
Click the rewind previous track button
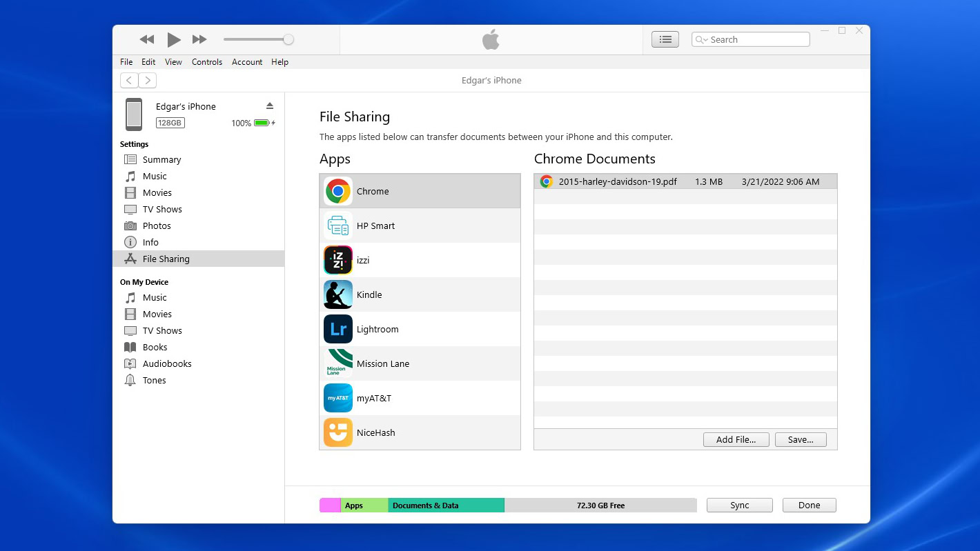[x=146, y=40]
